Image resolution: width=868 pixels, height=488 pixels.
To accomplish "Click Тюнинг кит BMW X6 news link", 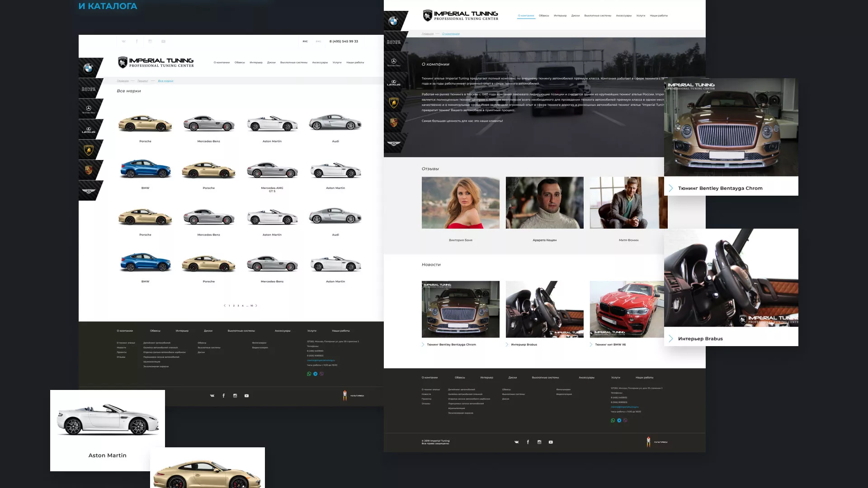I will point(610,344).
